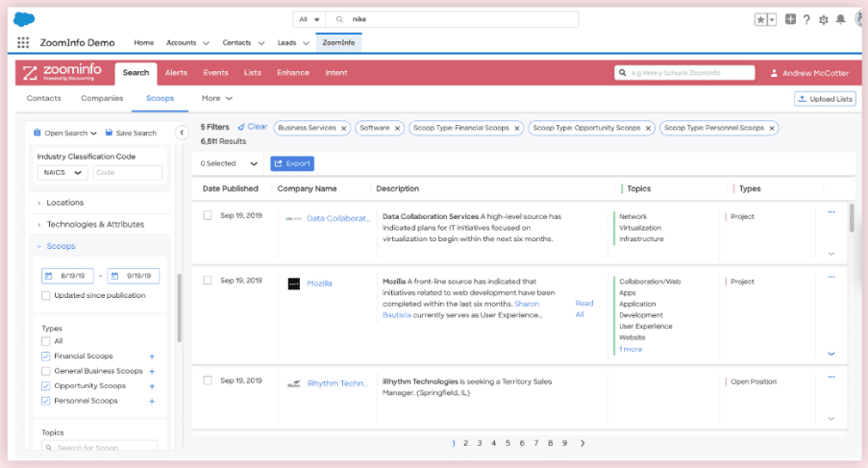Collapse the filter panel arrow

[x=182, y=133]
